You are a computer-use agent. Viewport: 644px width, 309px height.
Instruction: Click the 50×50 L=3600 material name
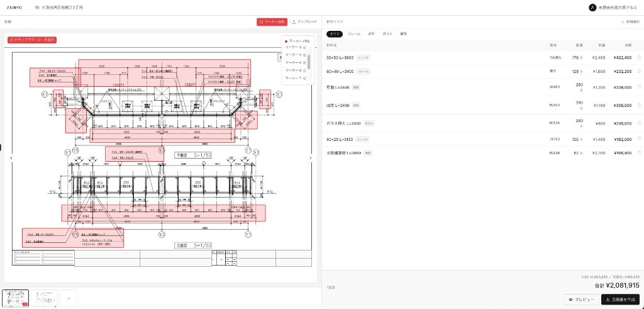340,57
